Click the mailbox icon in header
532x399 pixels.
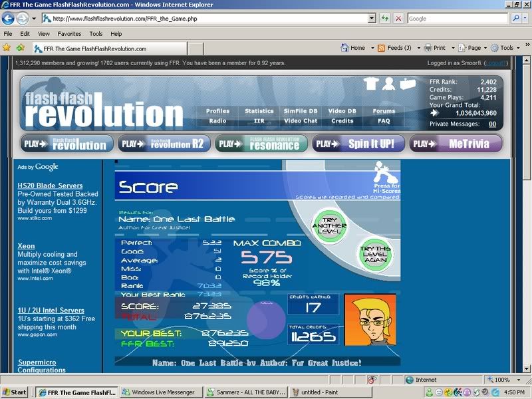pyautogui.click(x=408, y=84)
